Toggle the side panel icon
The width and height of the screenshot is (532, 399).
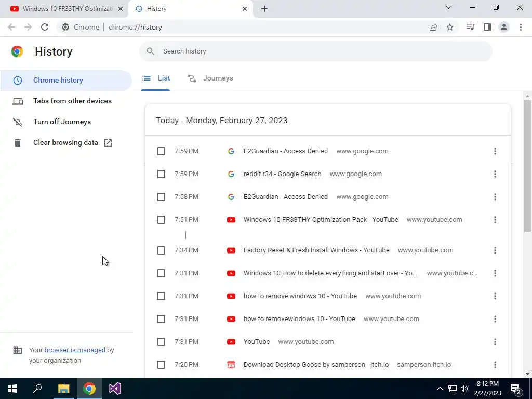coord(487,27)
